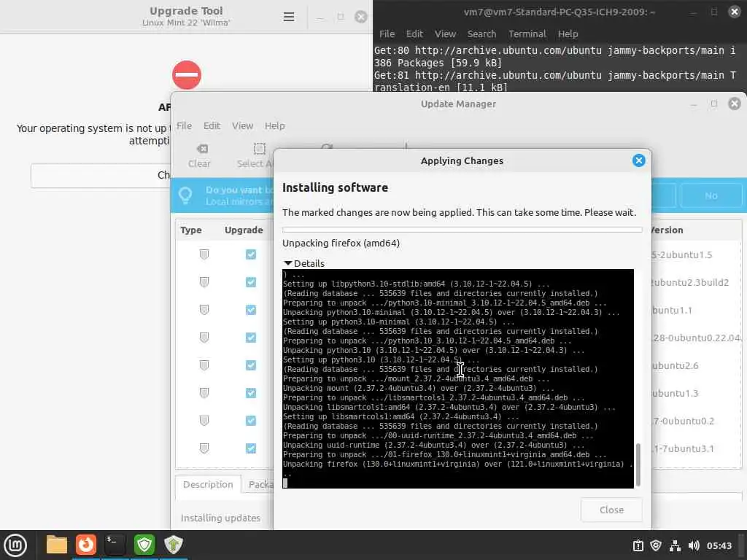Image resolution: width=747 pixels, height=560 pixels.
Task: Click the clock showing 05:43
Action: coord(719,545)
